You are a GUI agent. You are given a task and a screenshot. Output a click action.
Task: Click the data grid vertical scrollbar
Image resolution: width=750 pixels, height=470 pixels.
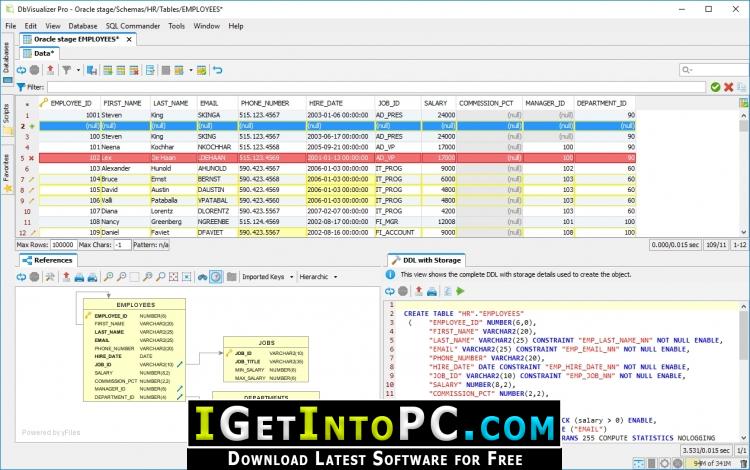pyautogui.click(x=744, y=174)
